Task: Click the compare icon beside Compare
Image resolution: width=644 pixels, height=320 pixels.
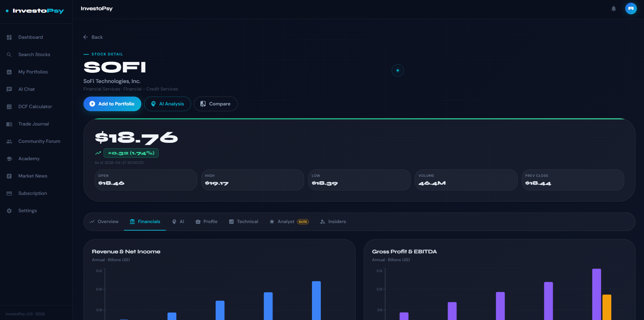Action: 203,104
